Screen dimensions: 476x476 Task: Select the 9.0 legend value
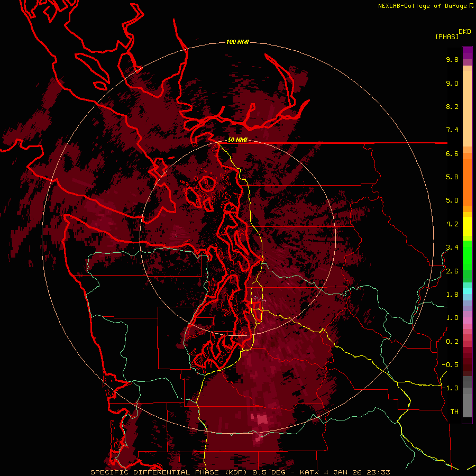click(452, 83)
